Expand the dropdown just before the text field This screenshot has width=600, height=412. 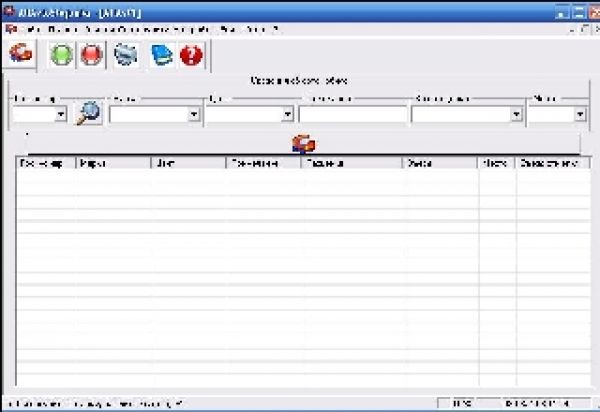tap(287, 114)
